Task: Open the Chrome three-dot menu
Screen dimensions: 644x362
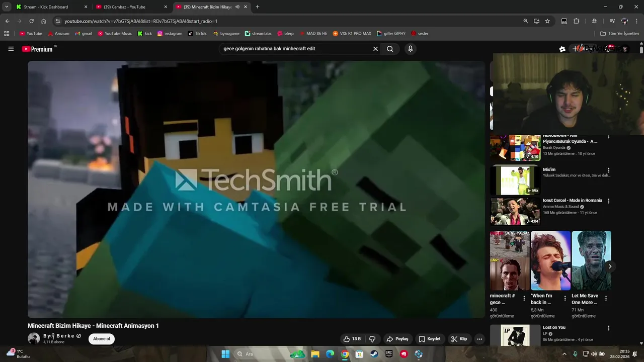Action: click(636, 21)
